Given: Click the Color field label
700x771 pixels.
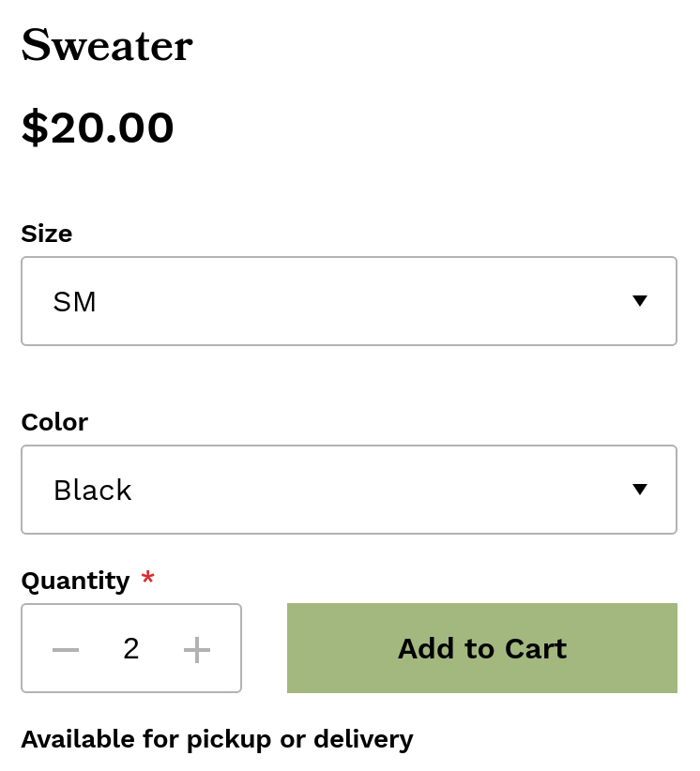Looking at the screenshot, I should click(x=54, y=422).
